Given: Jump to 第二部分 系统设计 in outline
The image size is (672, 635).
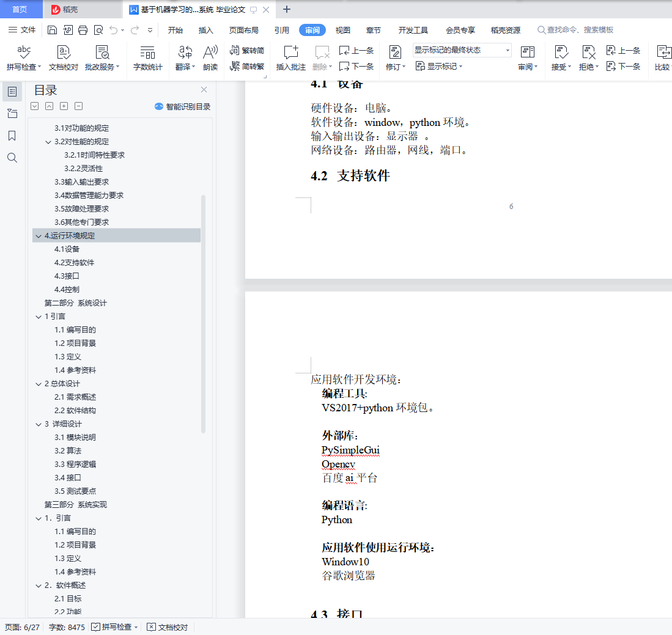Looking at the screenshot, I should pyautogui.click(x=75, y=303).
